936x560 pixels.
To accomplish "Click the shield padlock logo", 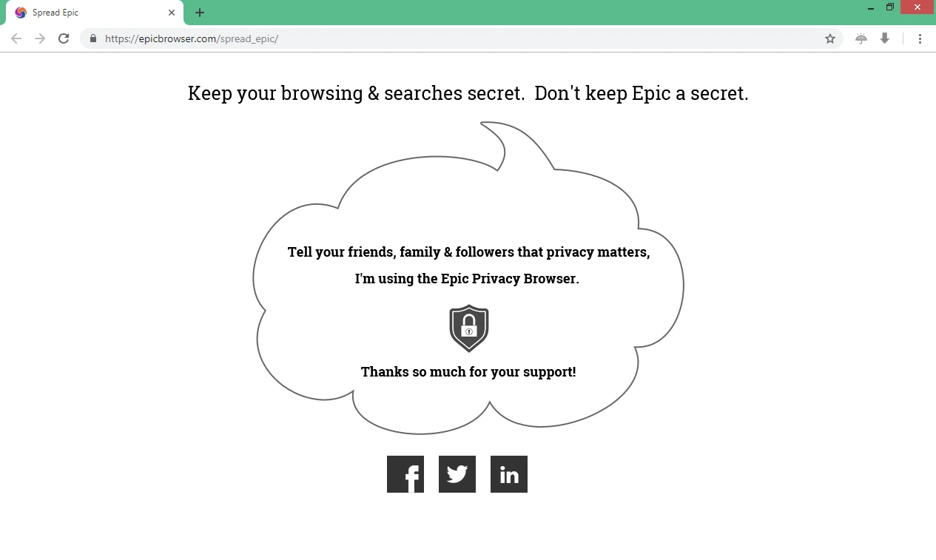I will coord(469,328).
